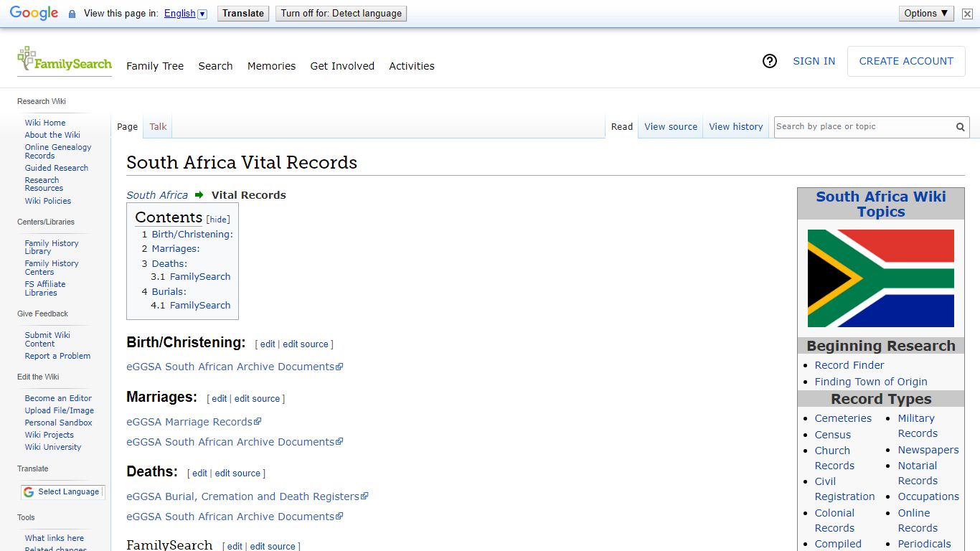Edit source of the Marriages section
Viewport: 980px width, 551px height.
point(258,399)
